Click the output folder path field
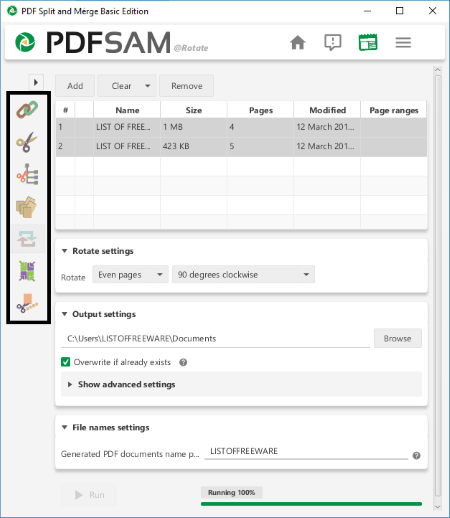 pyautogui.click(x=215, y=339)
